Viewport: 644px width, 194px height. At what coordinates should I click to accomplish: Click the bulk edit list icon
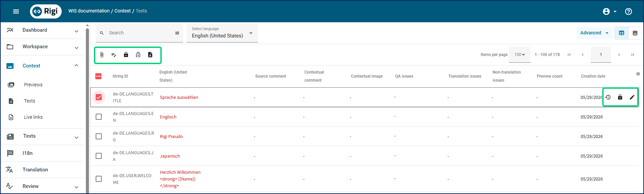[114, 55]
